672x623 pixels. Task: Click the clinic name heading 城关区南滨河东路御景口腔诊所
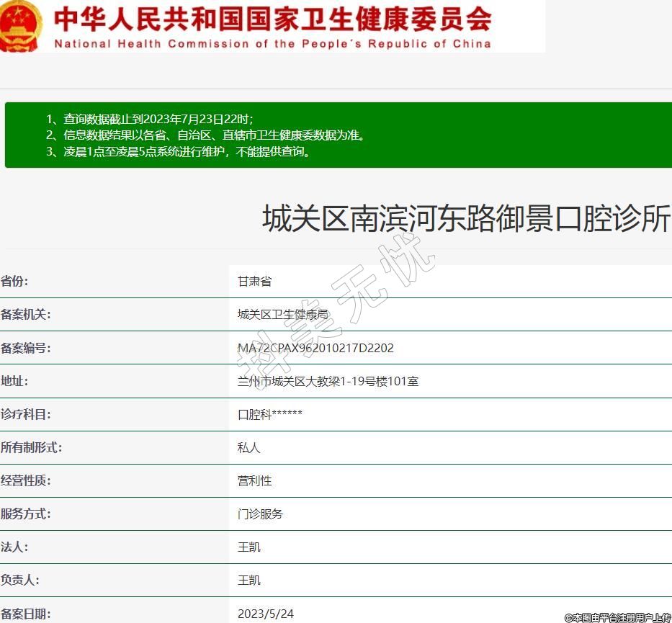pos(466,219)
